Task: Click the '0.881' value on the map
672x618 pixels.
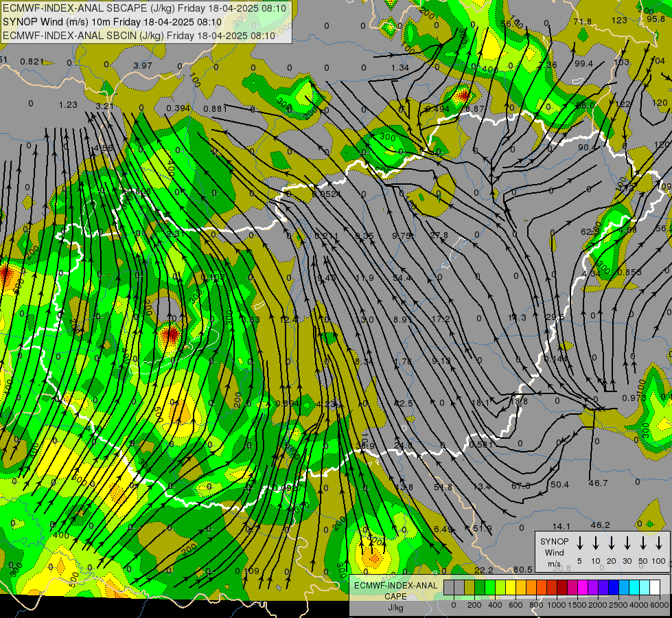Action: [x=215, y=108]
